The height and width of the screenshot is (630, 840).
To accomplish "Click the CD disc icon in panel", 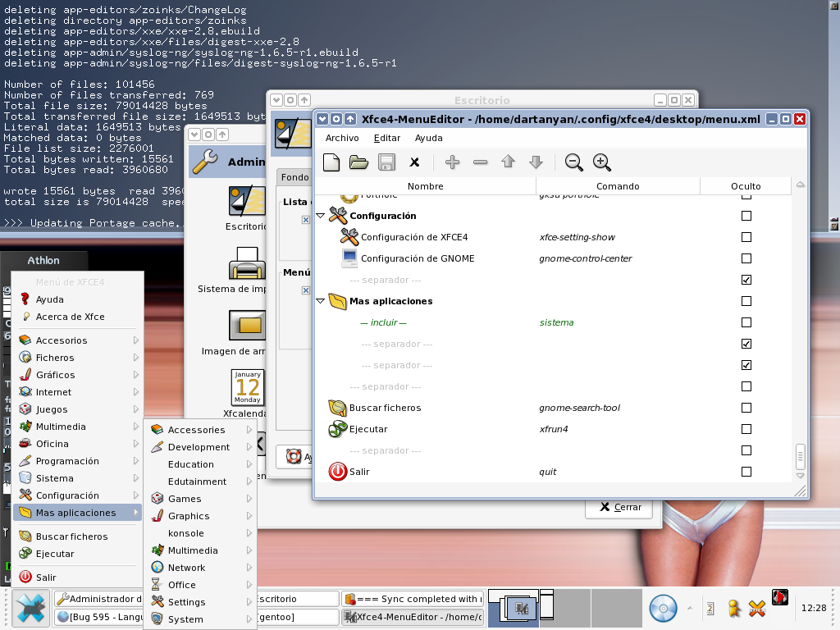I will click(x=662, y=608).
